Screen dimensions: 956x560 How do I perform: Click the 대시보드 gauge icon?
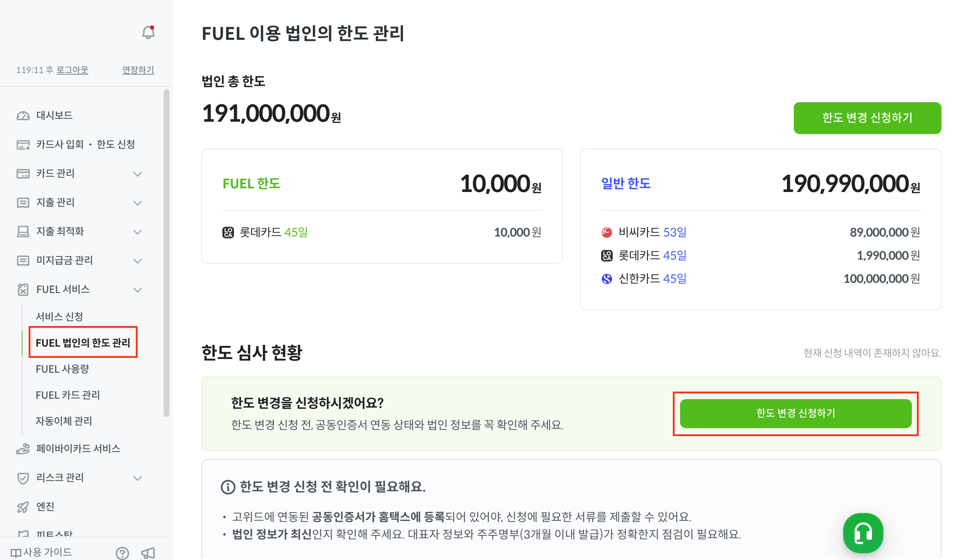coord(23,116)
